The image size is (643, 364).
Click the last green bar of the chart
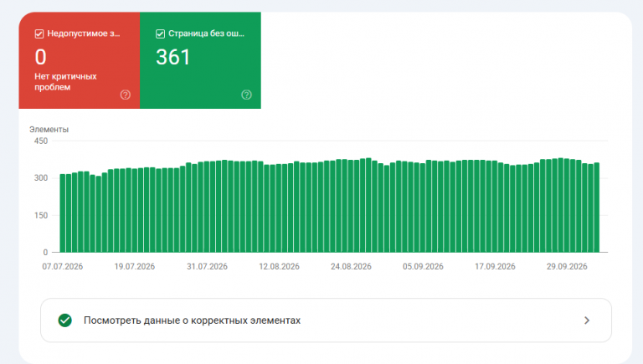597,208
